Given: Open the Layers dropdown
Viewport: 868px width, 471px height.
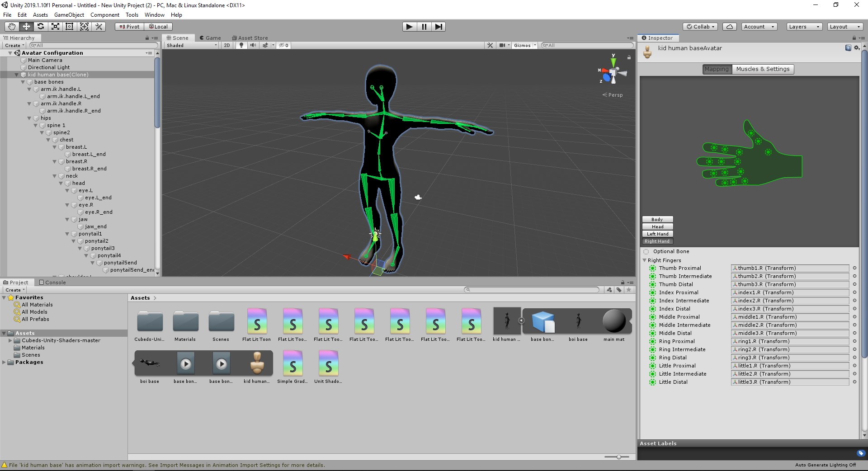Looking at the screenshot, I should (x=804, y=27).
